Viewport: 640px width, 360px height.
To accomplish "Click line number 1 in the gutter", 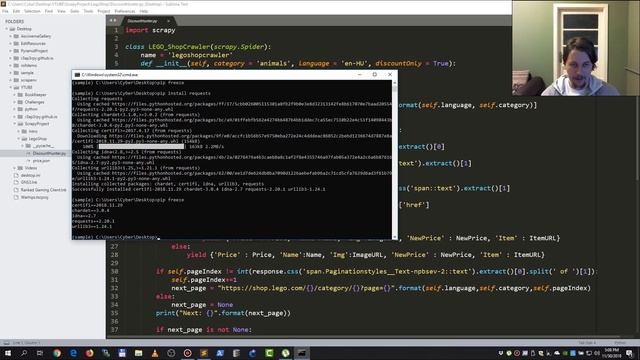I will pyautogui.click(x=116, y=30).
